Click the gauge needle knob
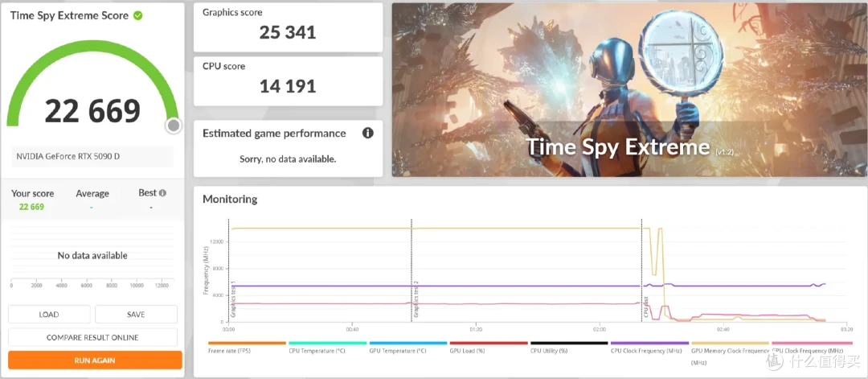Screen dimensions: 868x379 (x=174, y=126)
